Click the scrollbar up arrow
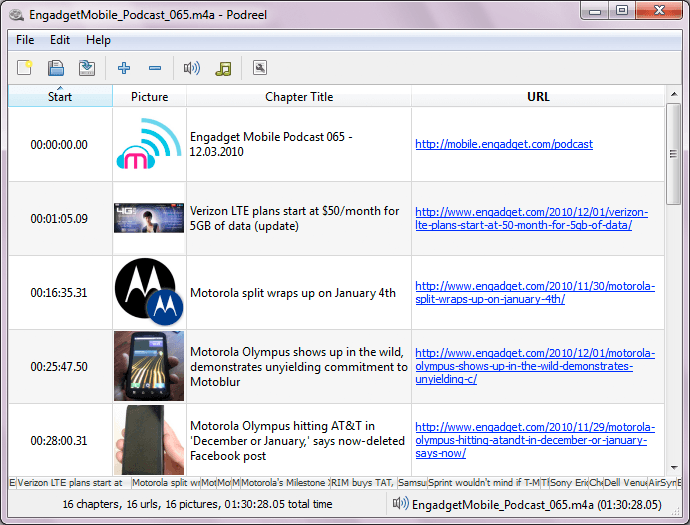 pyautogui.click(x=674, y=94)
